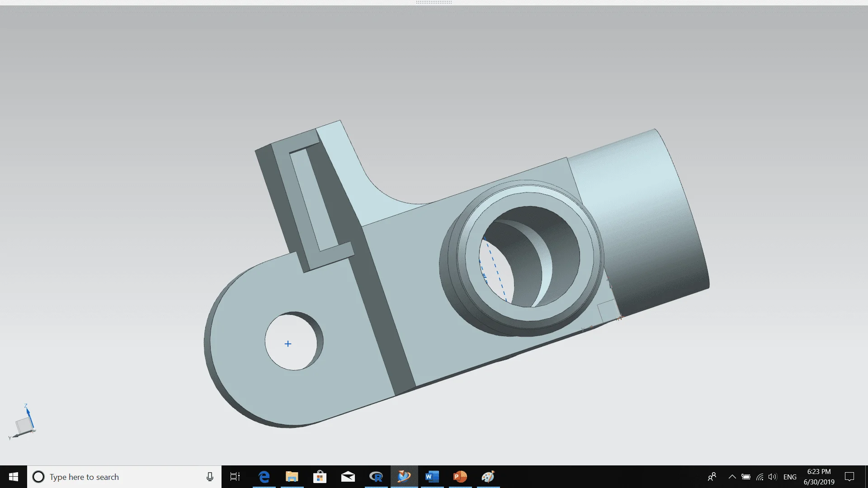
Task: Click the dotted grip handle at top
Action: pos(434,2)
